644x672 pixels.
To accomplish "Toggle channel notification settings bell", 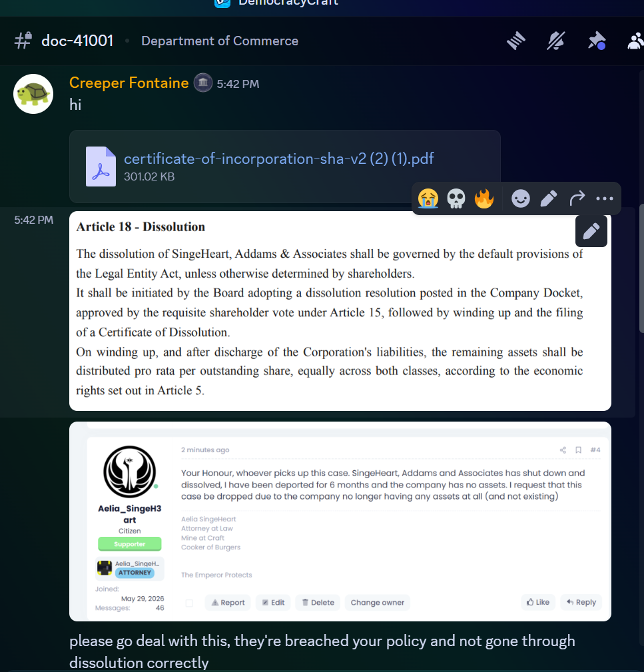I will pos(556,41).
